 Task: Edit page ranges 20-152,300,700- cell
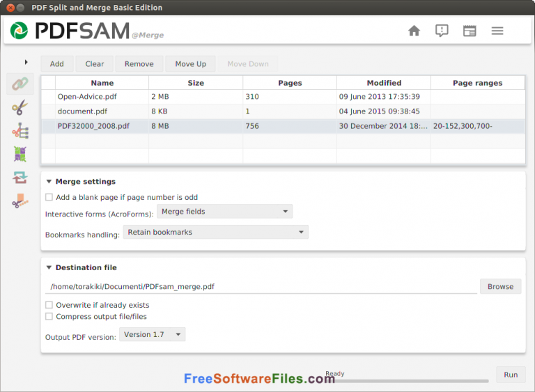[477, 126]
